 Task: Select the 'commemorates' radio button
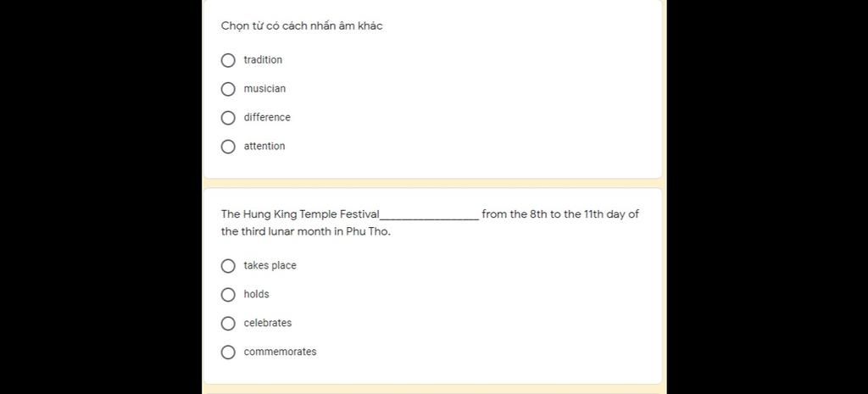pos(228,352)
